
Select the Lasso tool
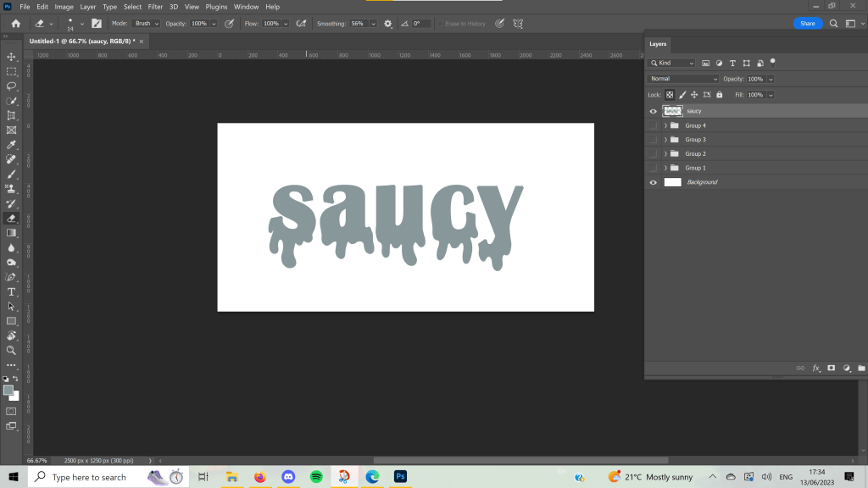[11, 86]
